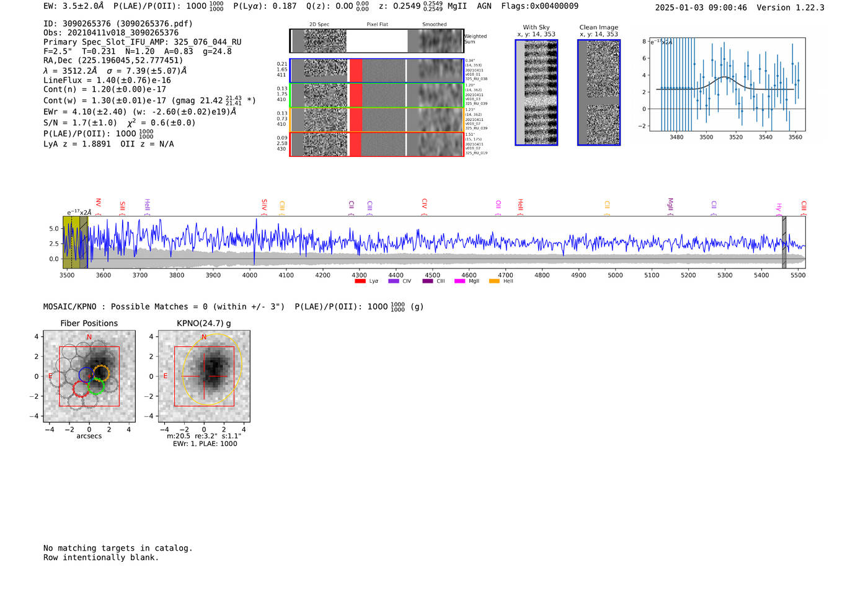Click the '325_RU_038' fiber label

point(476,79)
